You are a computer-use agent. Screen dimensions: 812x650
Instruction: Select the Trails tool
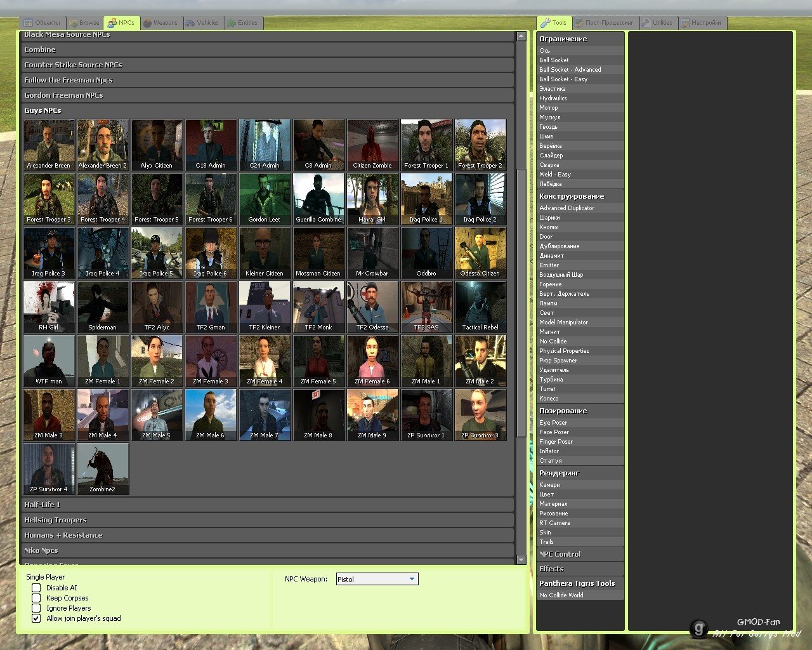click(x=580, y=541)
